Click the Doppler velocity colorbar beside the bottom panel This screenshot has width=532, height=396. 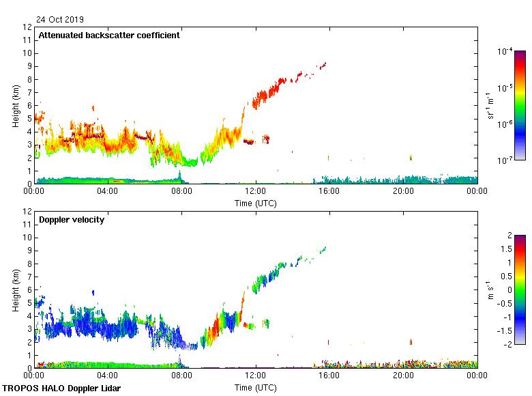pos(520,289)
